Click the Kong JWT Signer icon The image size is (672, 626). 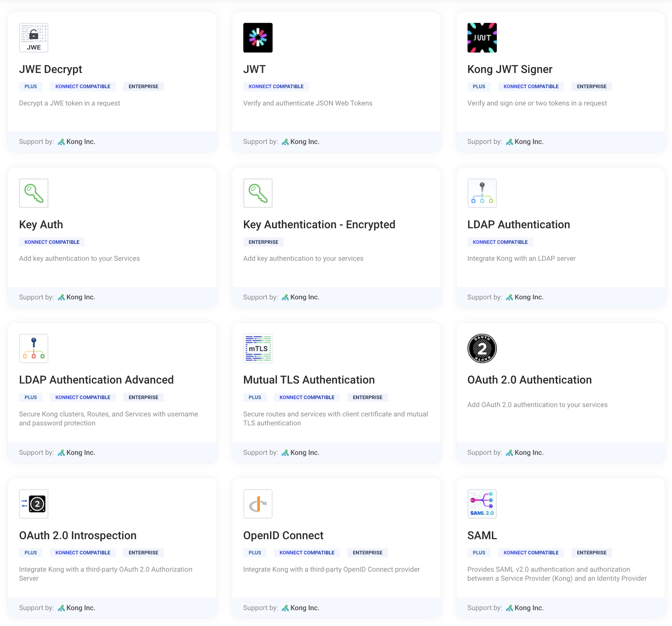coord(482,38)
